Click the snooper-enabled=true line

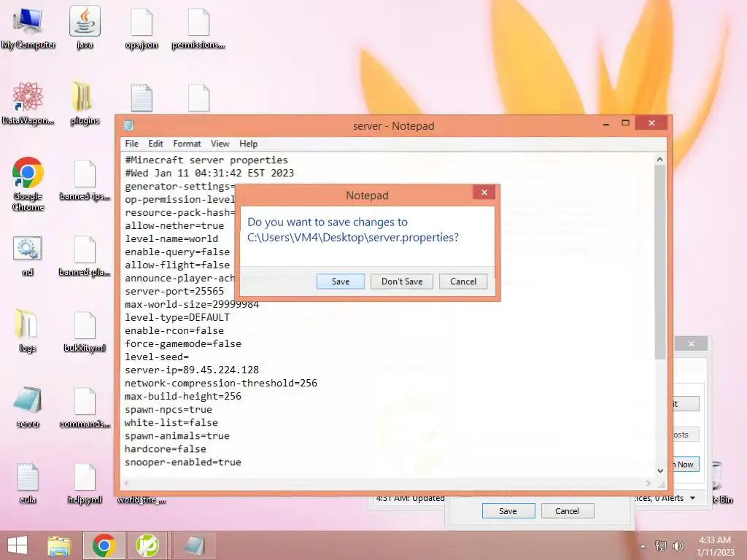pyautogui.click(x=183, y=462)
